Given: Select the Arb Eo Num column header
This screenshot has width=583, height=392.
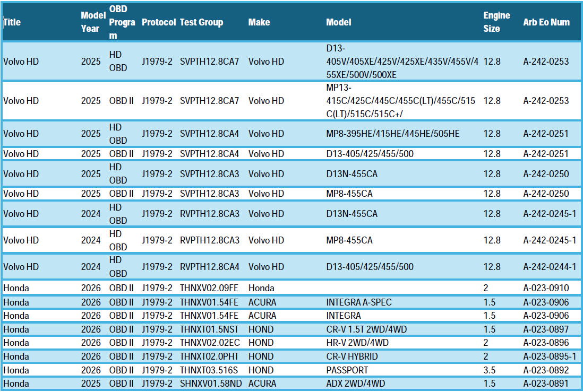Looking at the screenshot, I should [x=546, y=22].
